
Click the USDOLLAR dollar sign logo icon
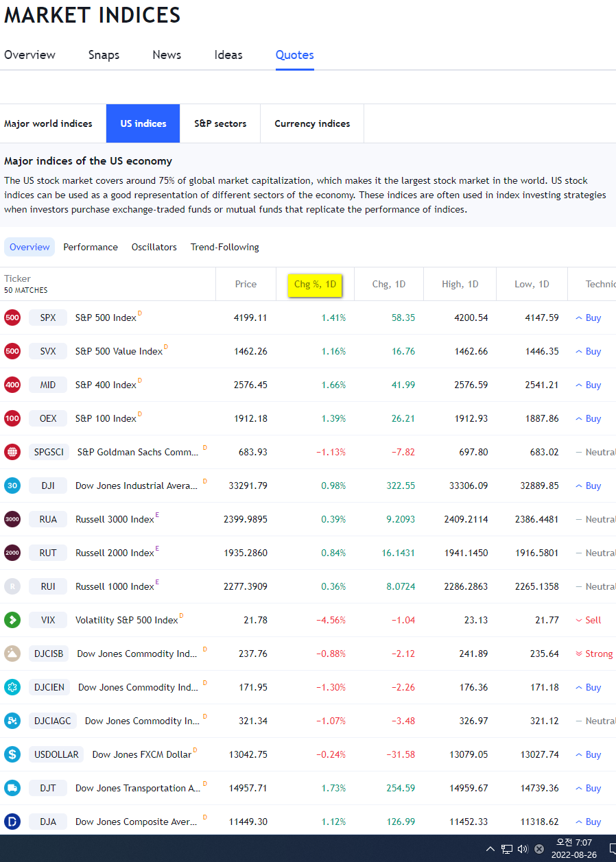click(12, 754)
